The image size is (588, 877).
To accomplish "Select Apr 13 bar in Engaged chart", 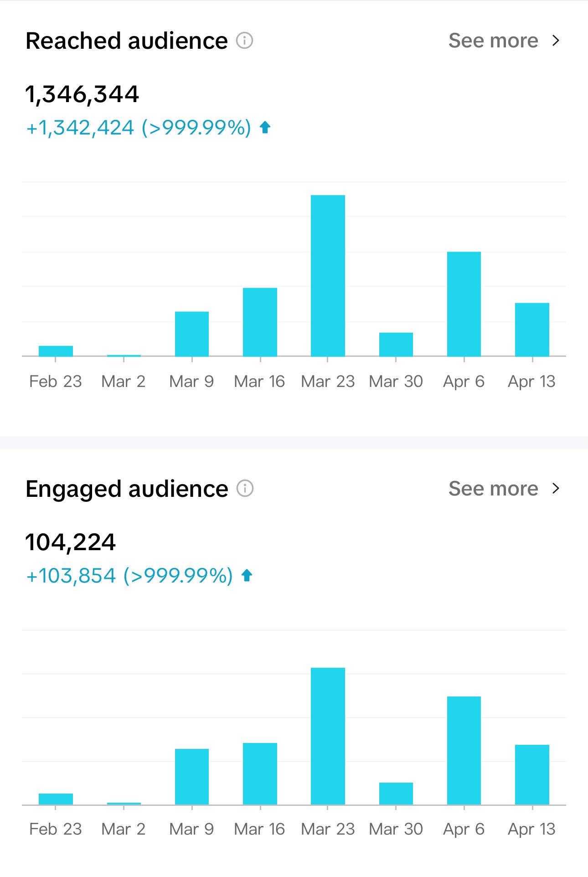I will [x=532, y=774].
